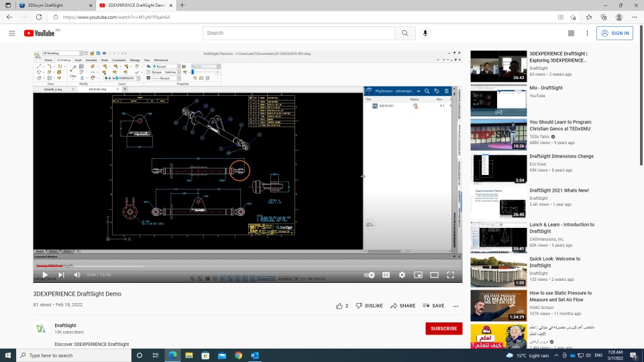Open Exploring 3DEXPERIENCE video thumbnail

498,66
